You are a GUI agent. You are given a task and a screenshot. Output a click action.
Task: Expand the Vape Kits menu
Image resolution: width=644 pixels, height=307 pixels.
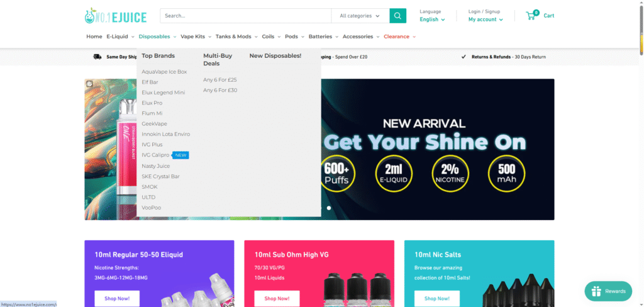tap(196, 36)
